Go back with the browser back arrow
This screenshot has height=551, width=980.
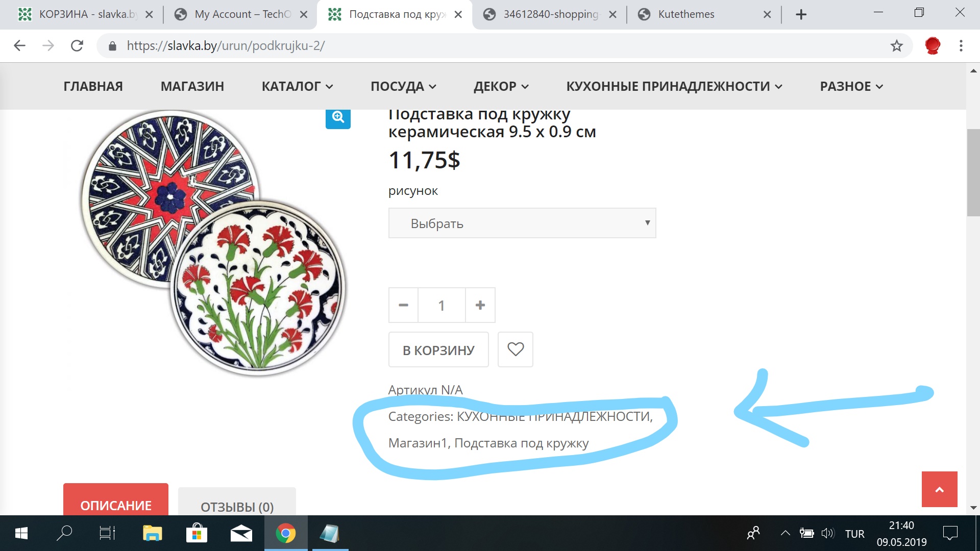19,46
